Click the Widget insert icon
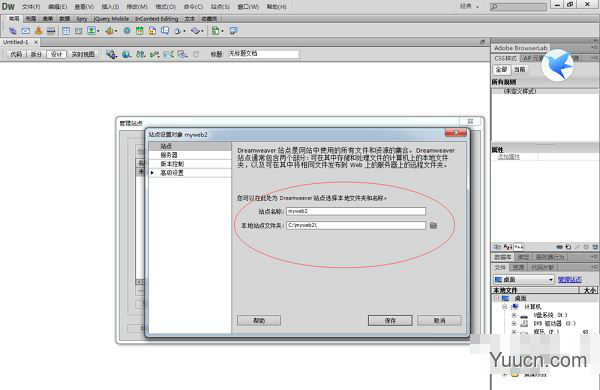The width and height of the screenshot is (600, 390). (127, 31)
